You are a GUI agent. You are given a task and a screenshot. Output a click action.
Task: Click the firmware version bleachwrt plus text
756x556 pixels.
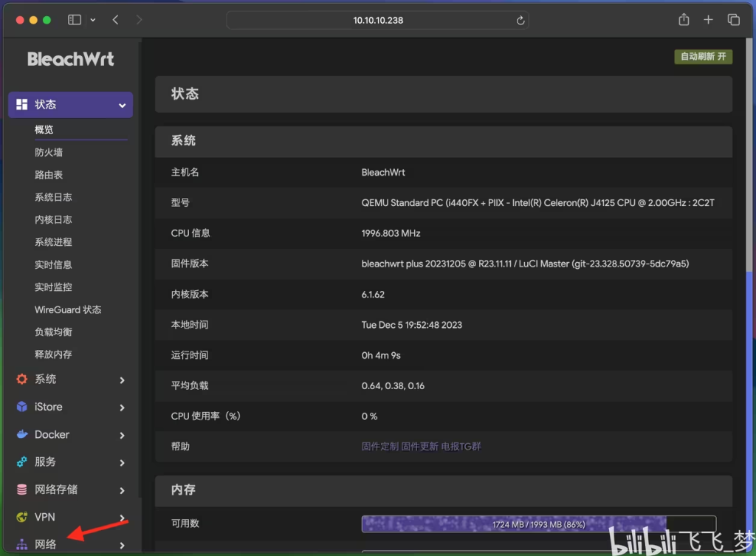[525, 264]
